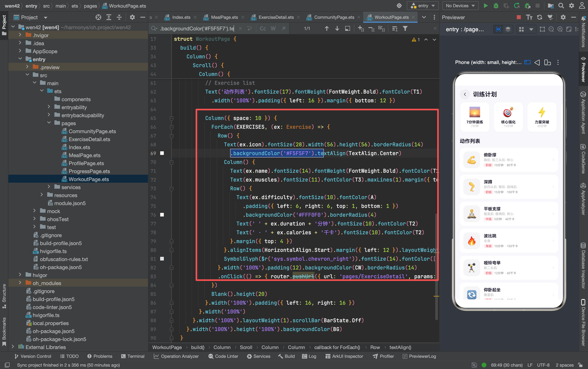588x369 pixels.
Task: Open the 深蹲 exercise card in the preview
Action: (509, 187)
